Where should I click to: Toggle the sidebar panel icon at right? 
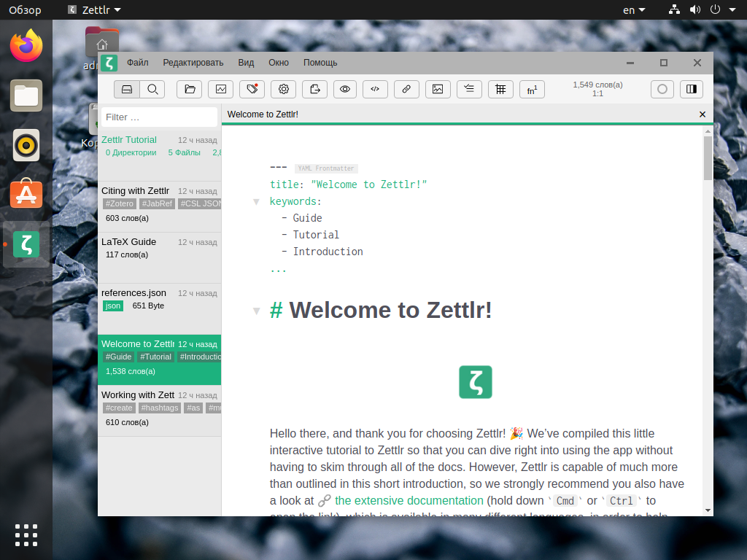click(692, 89)
